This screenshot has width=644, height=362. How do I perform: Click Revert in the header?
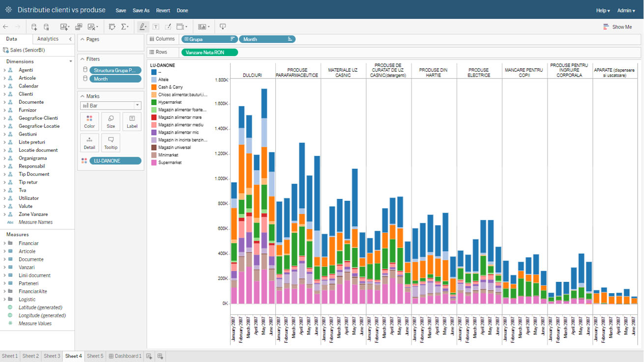coord(163,10)
